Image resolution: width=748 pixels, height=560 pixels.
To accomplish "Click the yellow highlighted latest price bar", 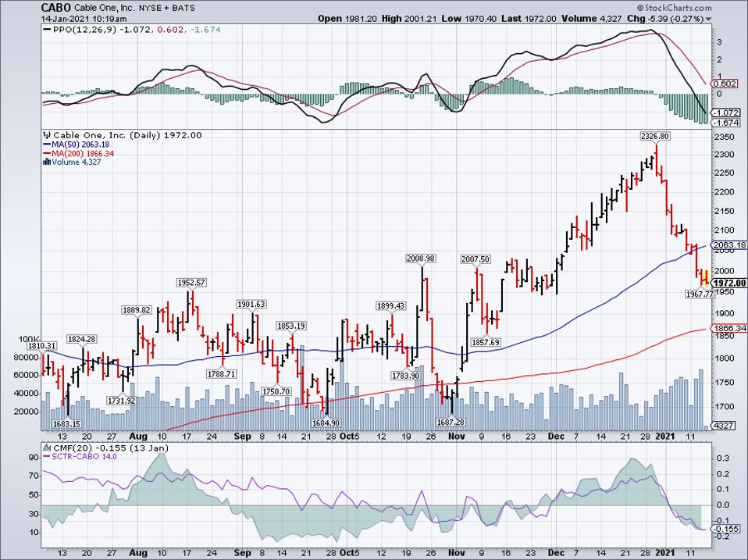I will click(705, 277).
